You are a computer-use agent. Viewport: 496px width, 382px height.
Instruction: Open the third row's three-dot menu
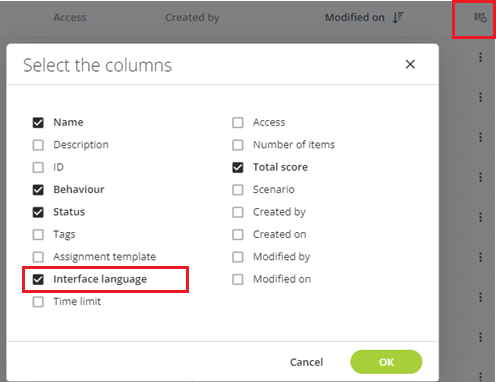pos(480,137)
